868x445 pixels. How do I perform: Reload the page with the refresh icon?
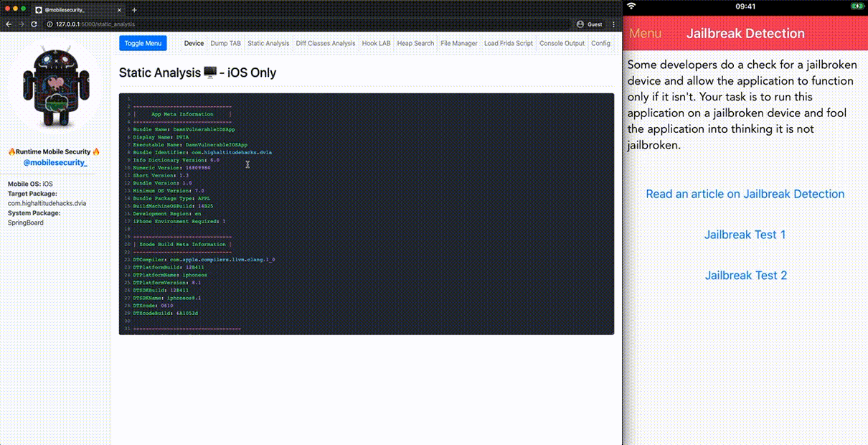(33, 24)
